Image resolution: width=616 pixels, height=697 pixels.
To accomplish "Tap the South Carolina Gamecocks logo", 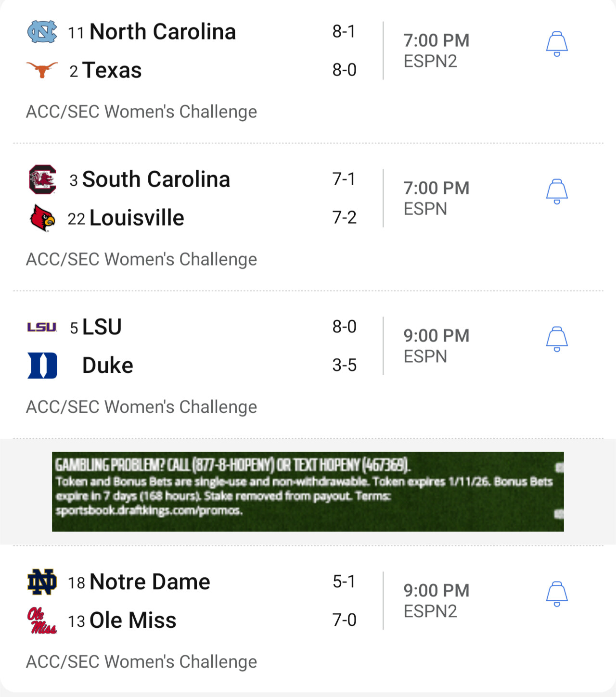I will 42,179.
